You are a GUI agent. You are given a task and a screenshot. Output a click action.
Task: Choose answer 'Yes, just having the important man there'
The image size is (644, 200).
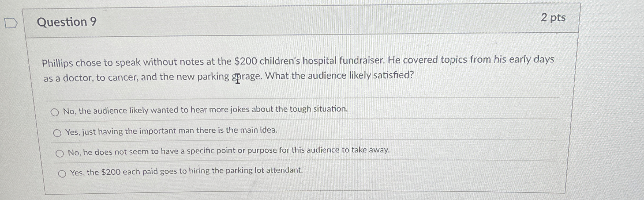pyautogui.click(x=171, y=131)
